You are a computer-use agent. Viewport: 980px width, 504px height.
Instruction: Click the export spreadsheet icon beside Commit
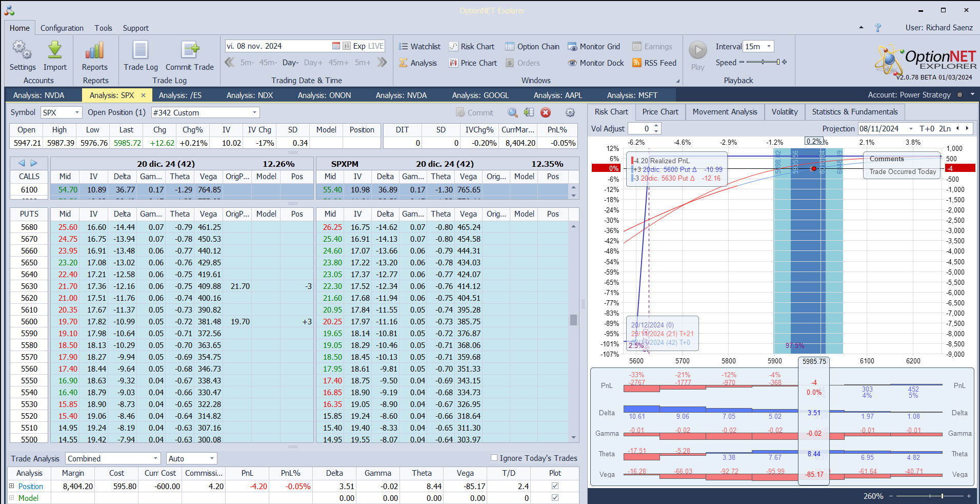[529, 112]
